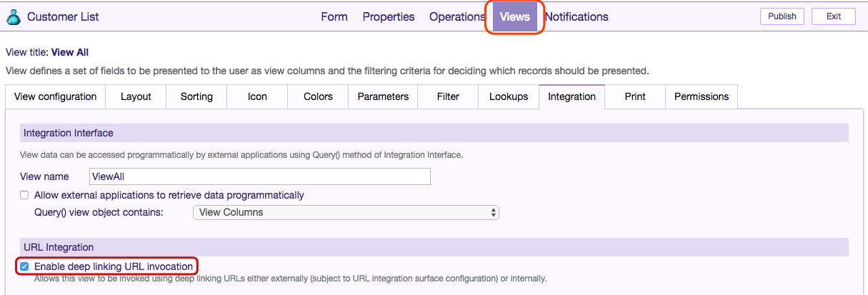Click the Exit button

click(x=833, y=16)
